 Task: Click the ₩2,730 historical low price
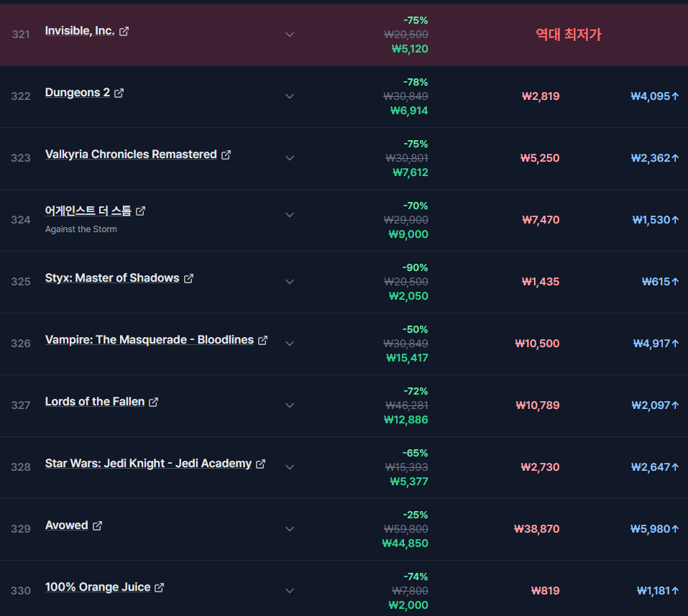[x=540, y=467]
